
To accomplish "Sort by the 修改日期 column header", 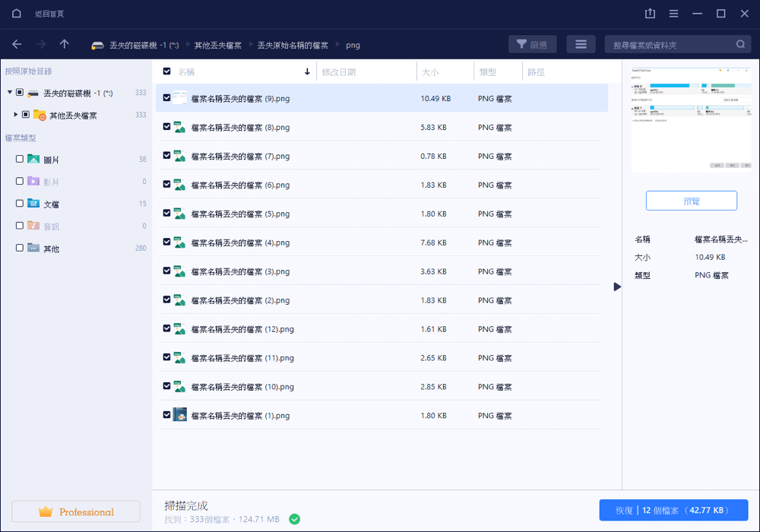I will coord(339,72).
